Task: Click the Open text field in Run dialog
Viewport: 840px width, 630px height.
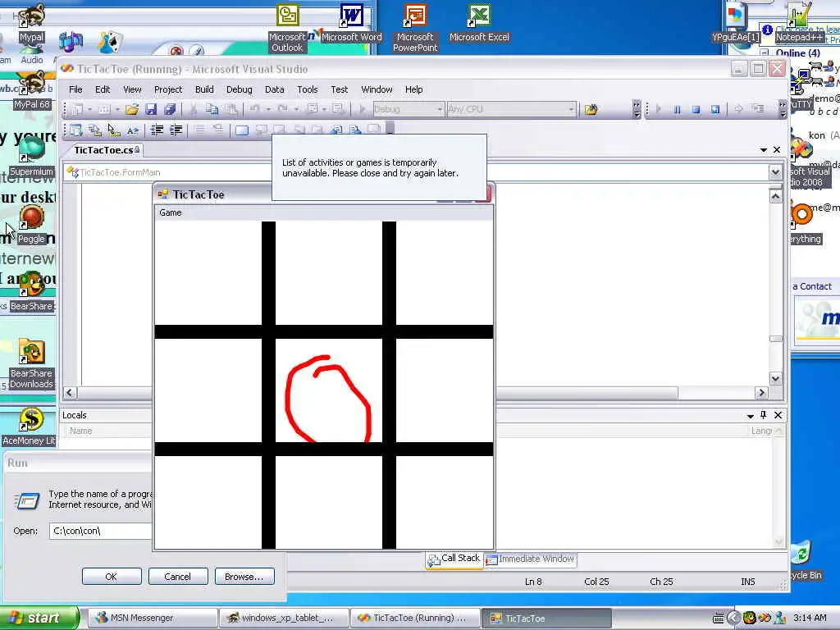Action: (x=101, y=531)
